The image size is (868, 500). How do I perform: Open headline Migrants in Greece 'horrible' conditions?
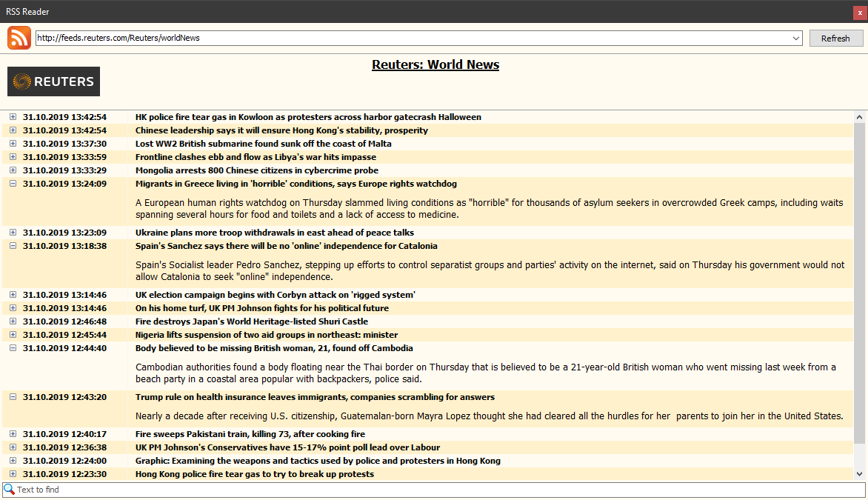click(x=296, y=183)
